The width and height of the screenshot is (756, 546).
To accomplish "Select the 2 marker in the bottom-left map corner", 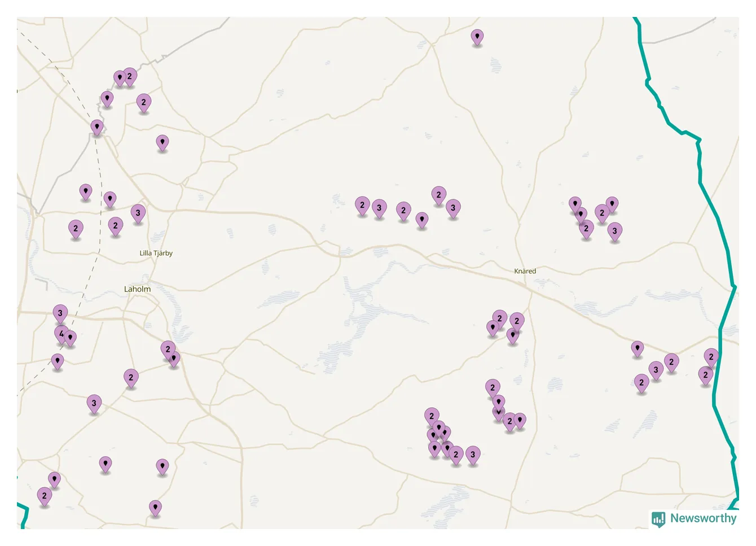I will [x=45, y=496].
